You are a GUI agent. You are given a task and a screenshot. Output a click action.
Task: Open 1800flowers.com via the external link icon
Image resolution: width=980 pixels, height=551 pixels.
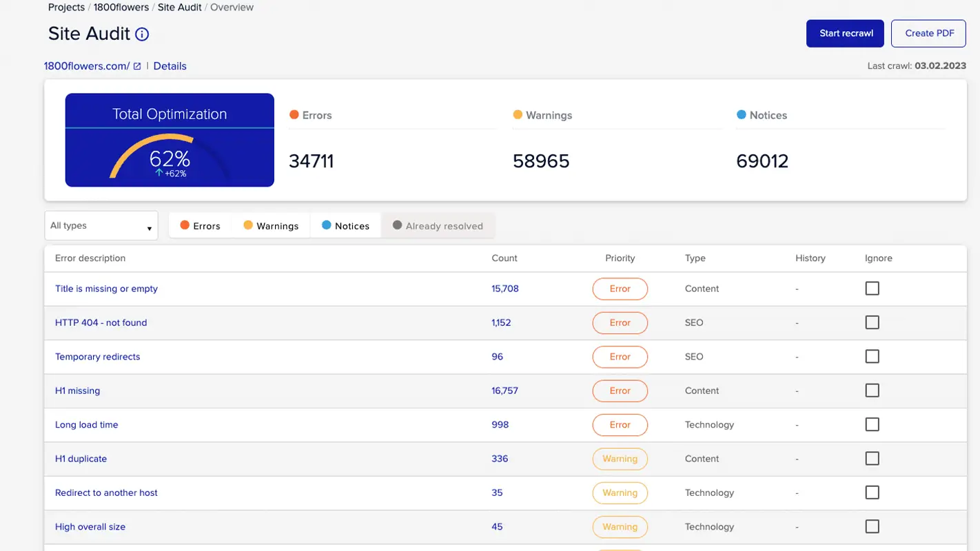(136, 65)
